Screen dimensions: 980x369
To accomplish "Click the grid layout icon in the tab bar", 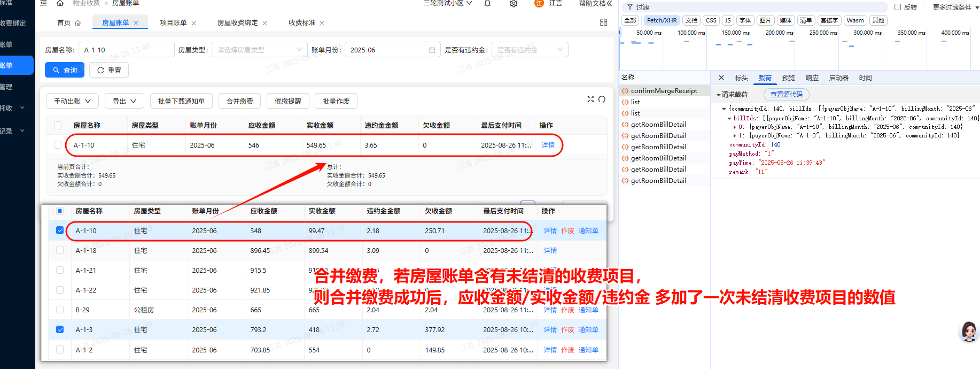I will [x=603, y=22].
